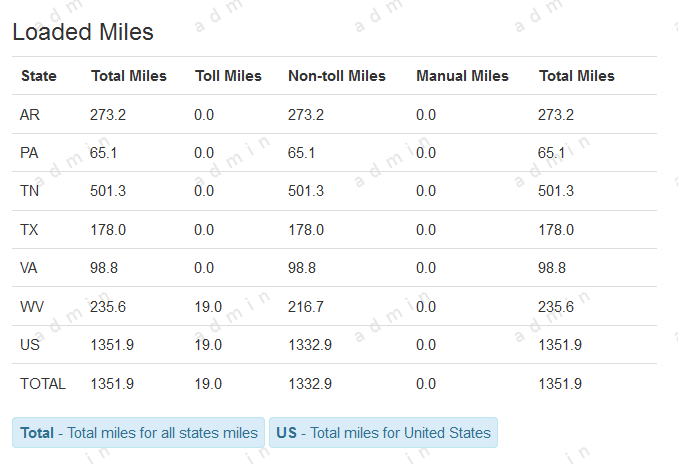
Task: Select the TX state row label
Action: point(29,230)
